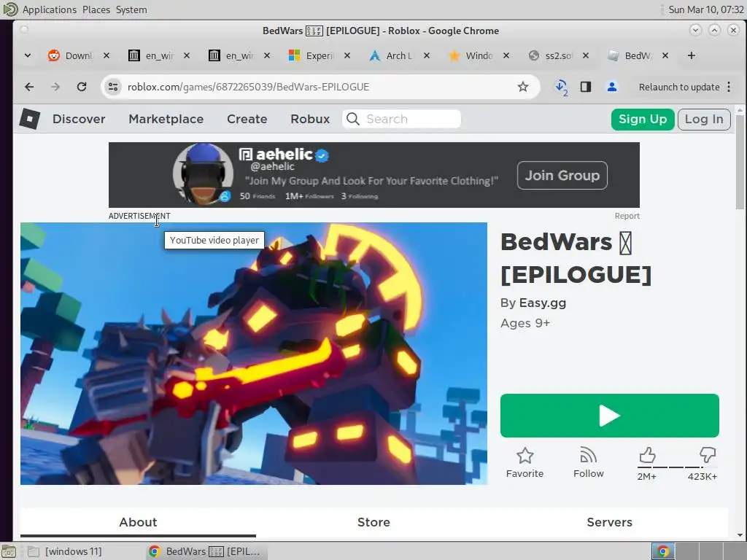Open the Discover page link
Screen dimensions: 747x560
coord(79,119)
